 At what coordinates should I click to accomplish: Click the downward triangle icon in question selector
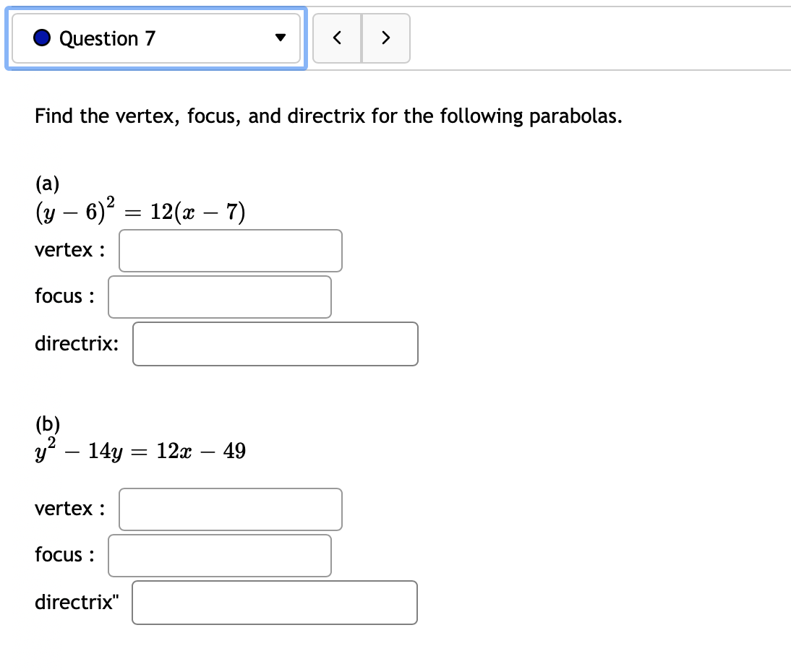[x=281, y=38]
